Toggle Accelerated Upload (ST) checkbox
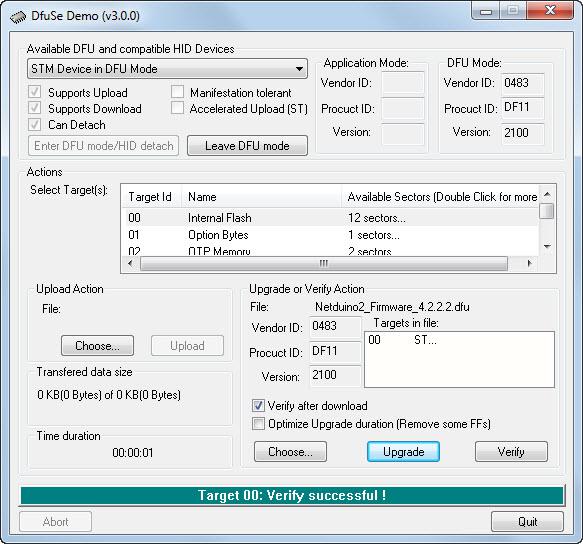The image size is (583, 544). [177, 108]
